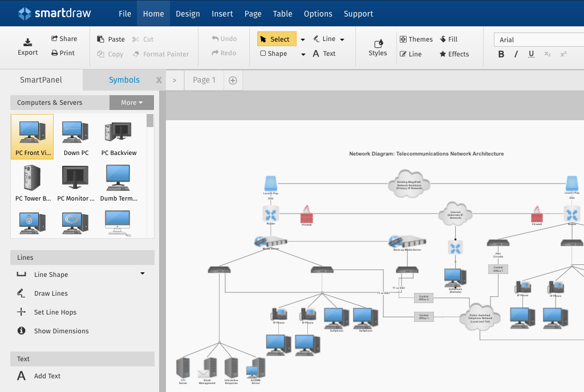
Task: Click the Arial font name field
Action: pyautogui.click(x=539, y=40)
